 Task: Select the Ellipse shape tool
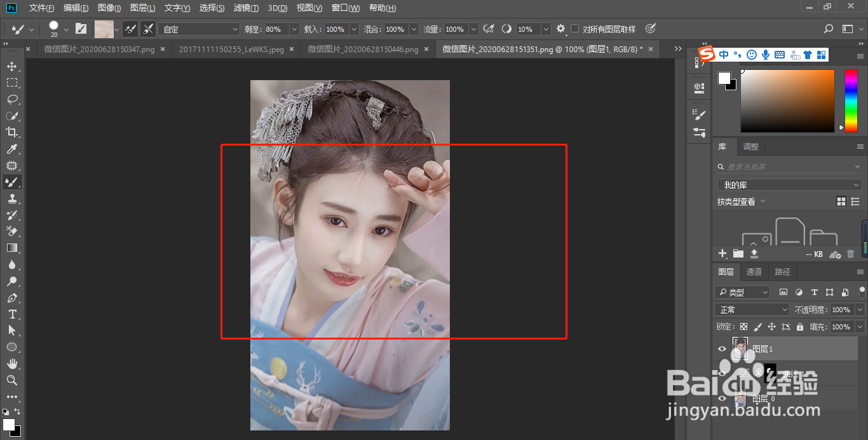(11, 347)
